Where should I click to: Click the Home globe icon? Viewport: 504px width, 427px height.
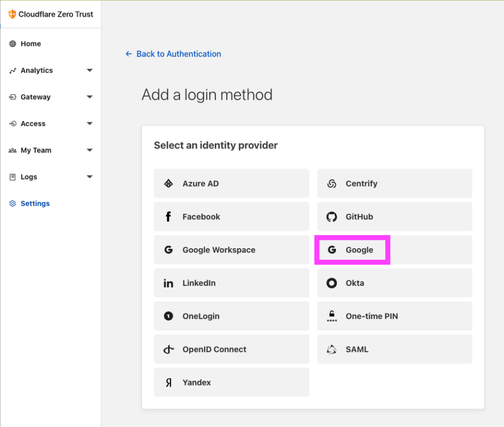13,44
